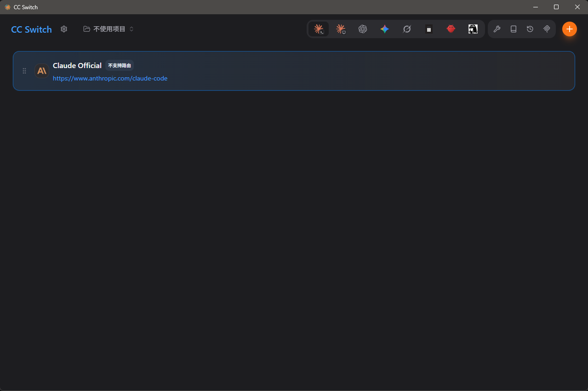Select the slashed-circle app icon
Image resolution: width=588 pixels, height=391 pixels.
[x=407, y=29]
